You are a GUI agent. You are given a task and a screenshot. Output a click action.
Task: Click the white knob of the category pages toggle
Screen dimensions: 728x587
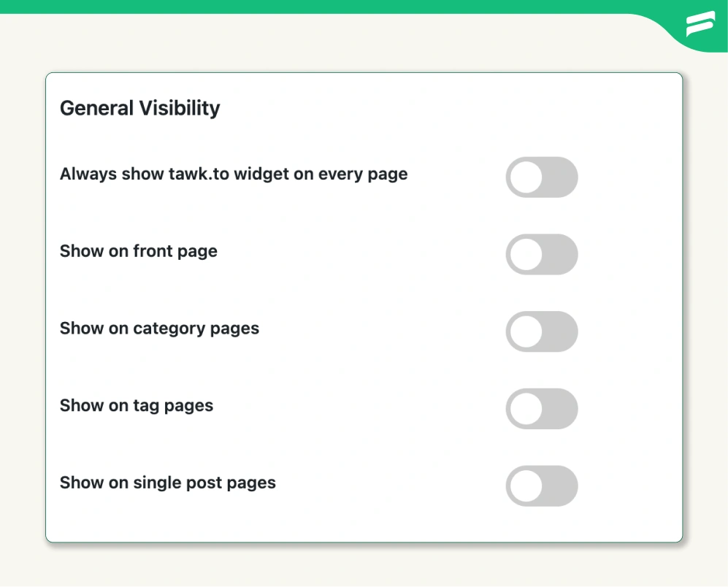pyautogui.click(x=526, y=331)
